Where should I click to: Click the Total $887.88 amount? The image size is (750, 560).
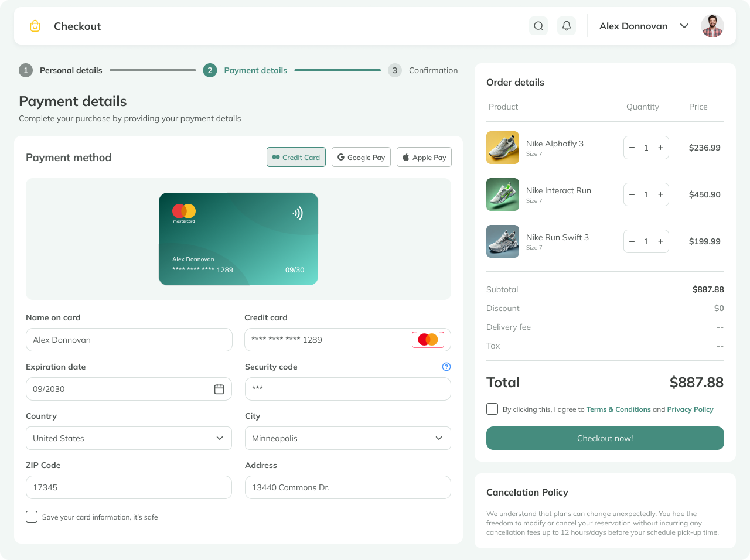point(697,383)
